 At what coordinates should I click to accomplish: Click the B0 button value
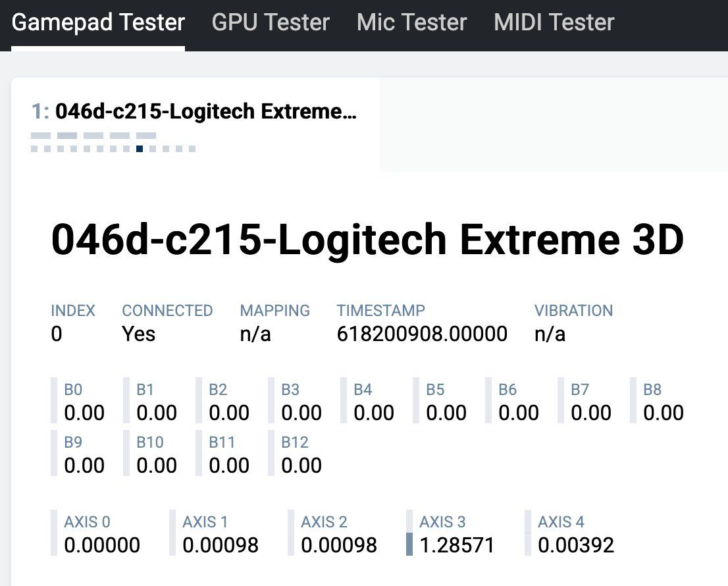click(84, 413)
